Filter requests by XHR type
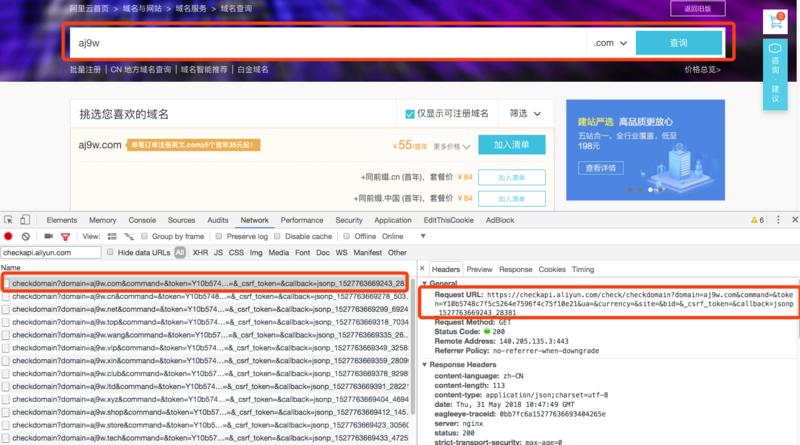This screenshot has width=800, height=445. click(200, 252)
